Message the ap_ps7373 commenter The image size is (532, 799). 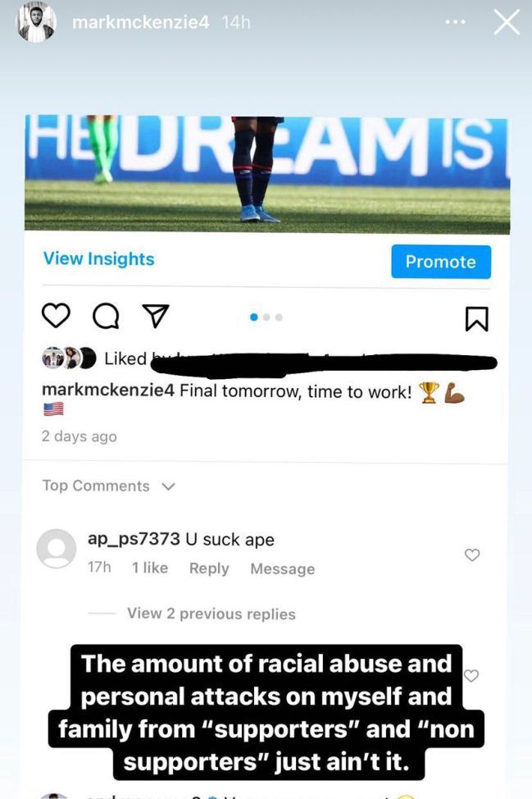point(283,568)
